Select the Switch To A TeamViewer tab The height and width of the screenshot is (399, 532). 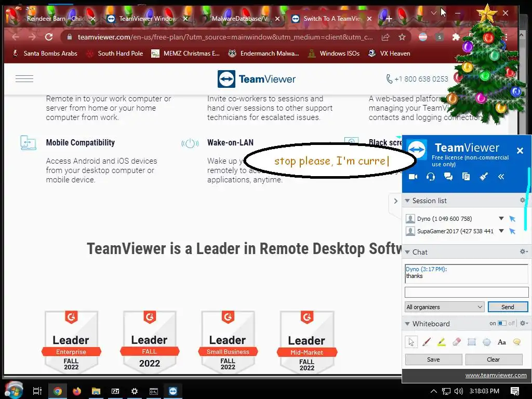(x=331, y=19)
